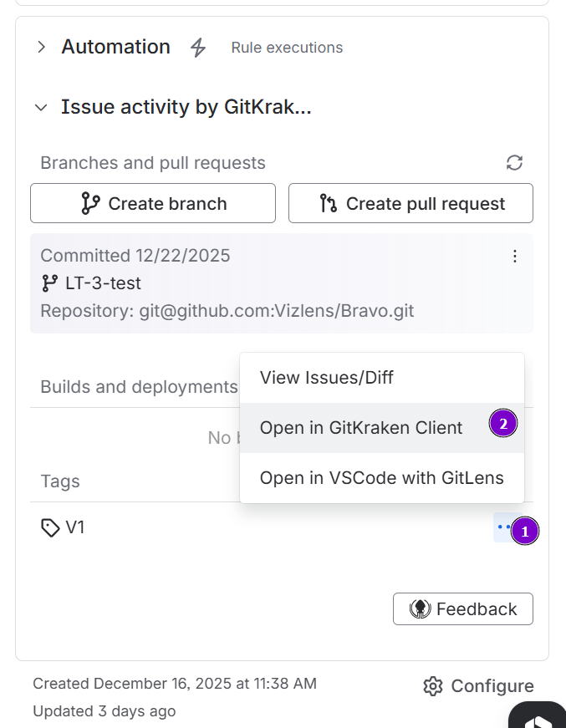The height and width of the screenshot is (728, 566).
Task: Collapse the Issue activity by GitKraken section
Action: point(40,107)
